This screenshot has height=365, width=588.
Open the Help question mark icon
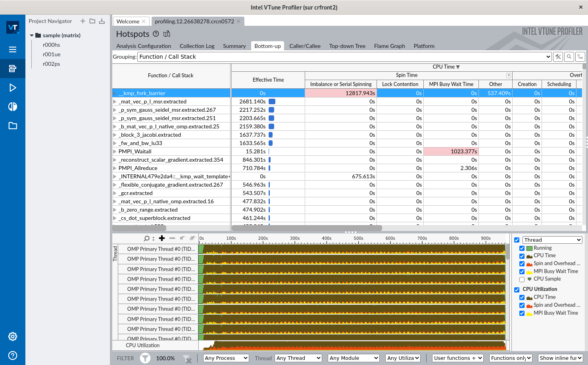point(13,355)
